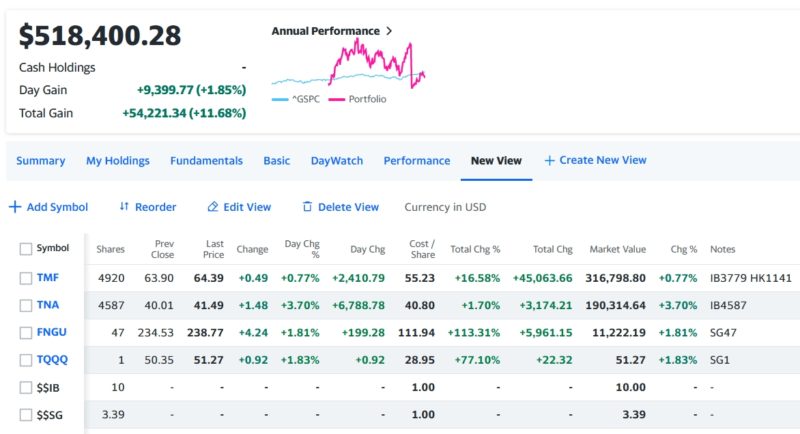800x434 pixels.
Task: Click the plus icon for Create New View
Action: (549, 160)
